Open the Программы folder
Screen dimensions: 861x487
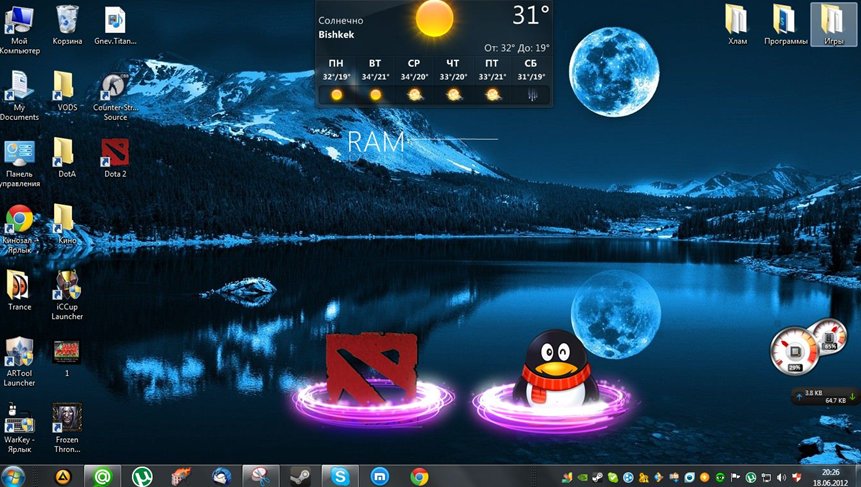pos(785,25)
